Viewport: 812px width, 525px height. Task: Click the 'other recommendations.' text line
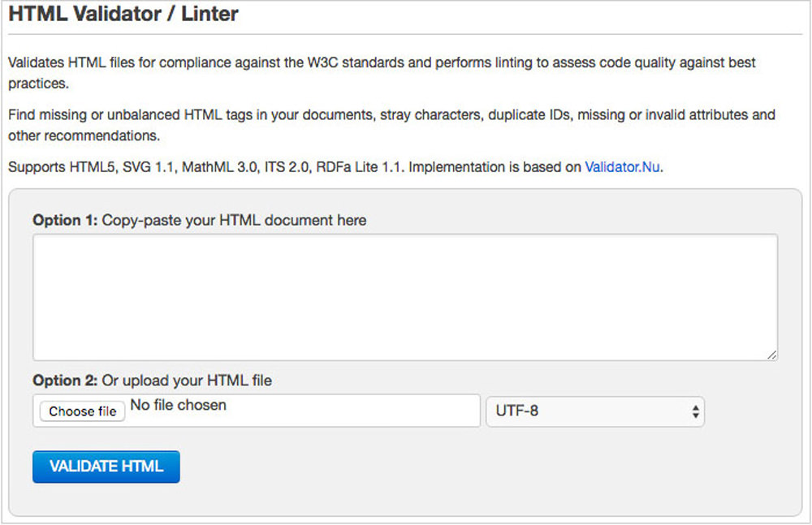84,136
